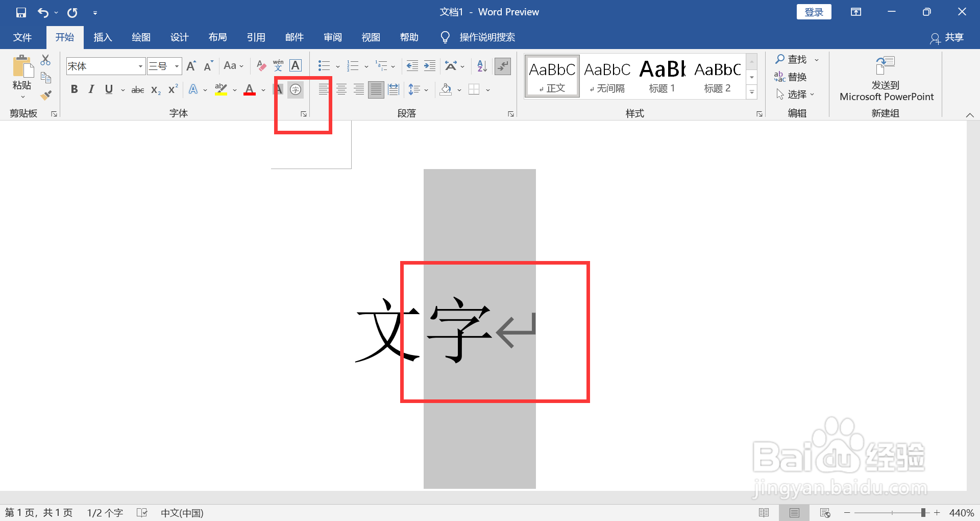Select the Format Painter brush
The height and width of the screenshot is (521, 980).
pyautogui.click(x=45, y=95)
